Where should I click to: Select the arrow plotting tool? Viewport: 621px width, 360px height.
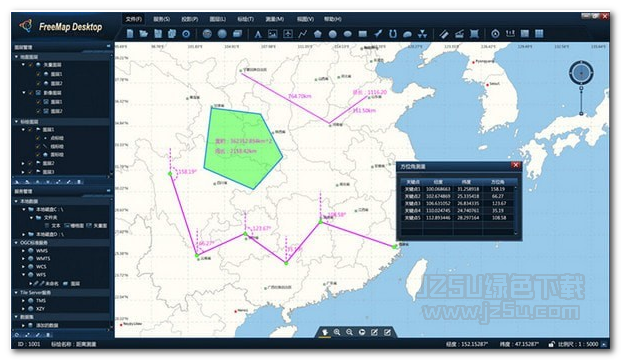coord(378,34)
